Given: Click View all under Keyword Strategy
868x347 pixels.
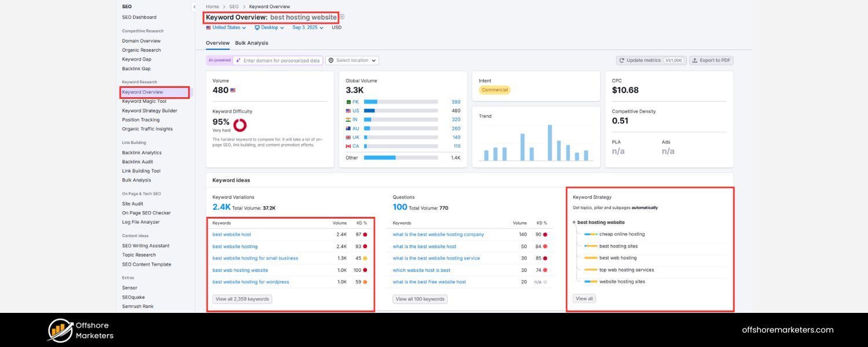Looking at the screenshot, I should 583,298.
